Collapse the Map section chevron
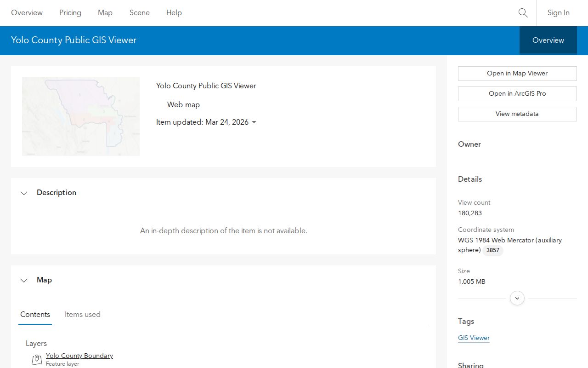This screenshot has width=588, height=368. [24, 280]
